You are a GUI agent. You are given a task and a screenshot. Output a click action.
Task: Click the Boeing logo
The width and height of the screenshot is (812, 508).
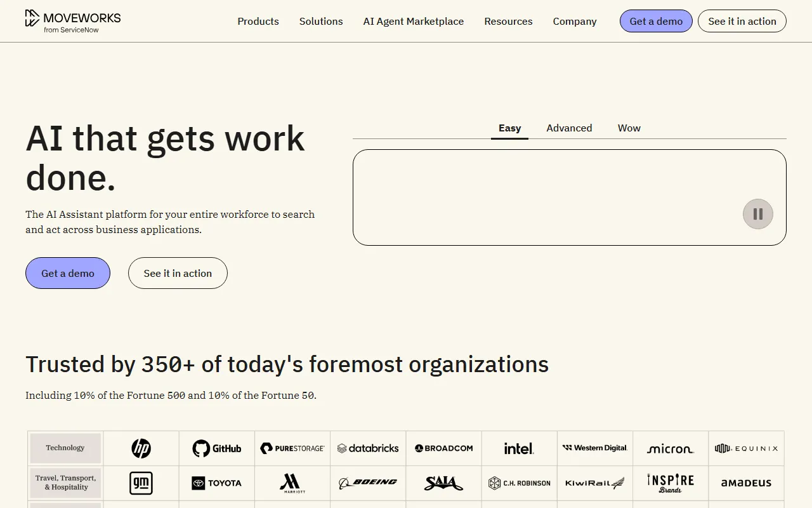coord(368,483)
